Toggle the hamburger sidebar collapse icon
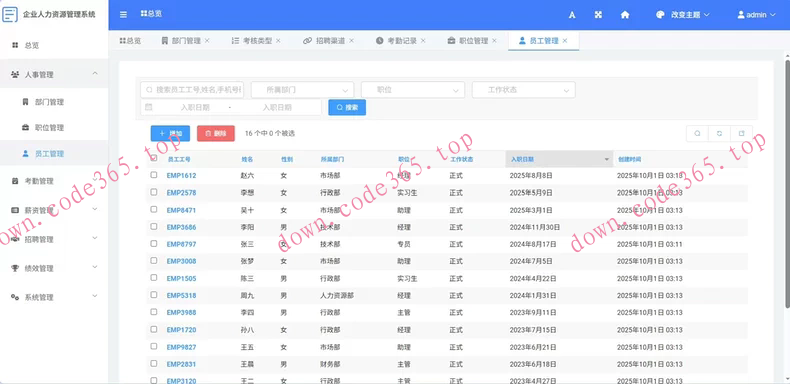 (123, 15)
